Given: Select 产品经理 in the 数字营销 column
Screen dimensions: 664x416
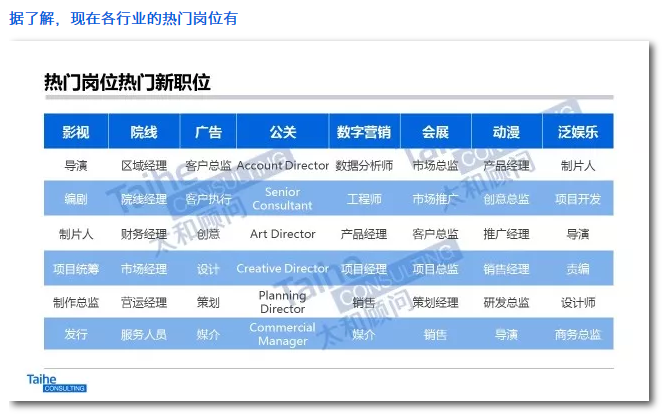Looking at the screenshot, I should click(x=364, y=234).
